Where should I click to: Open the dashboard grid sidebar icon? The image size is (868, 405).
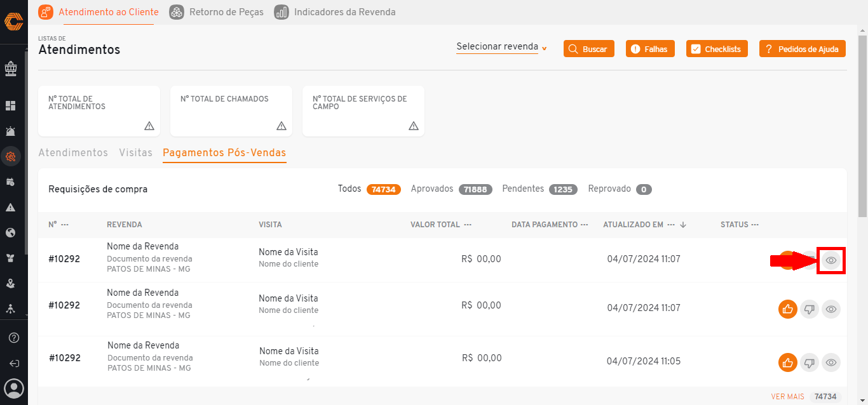(x=10, y=105)
